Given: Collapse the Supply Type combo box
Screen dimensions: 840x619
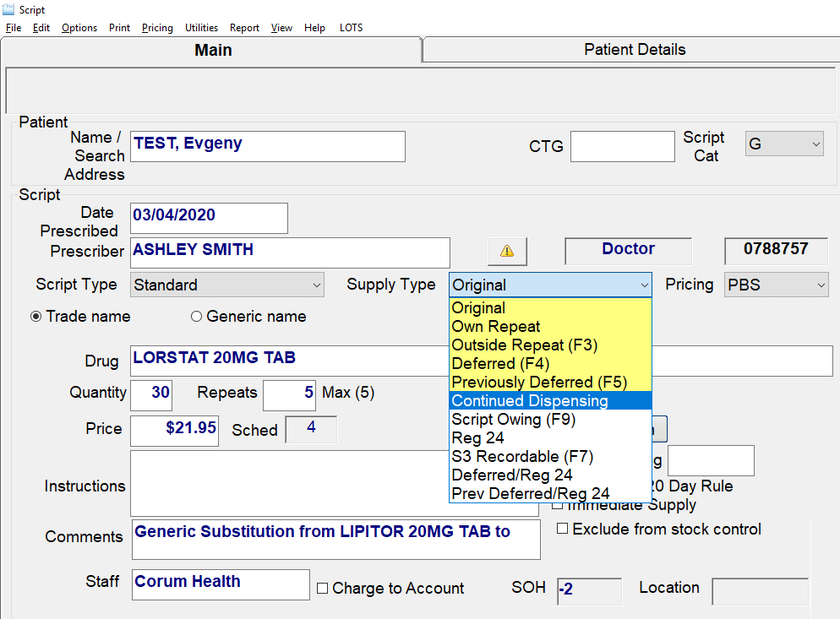Looking at the screenshot, I should [x=643, y=285].
